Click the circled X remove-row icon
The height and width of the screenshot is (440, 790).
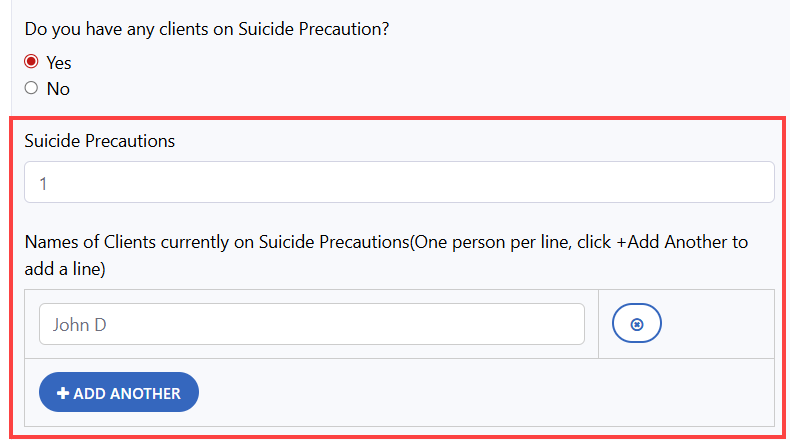[637, 324]
